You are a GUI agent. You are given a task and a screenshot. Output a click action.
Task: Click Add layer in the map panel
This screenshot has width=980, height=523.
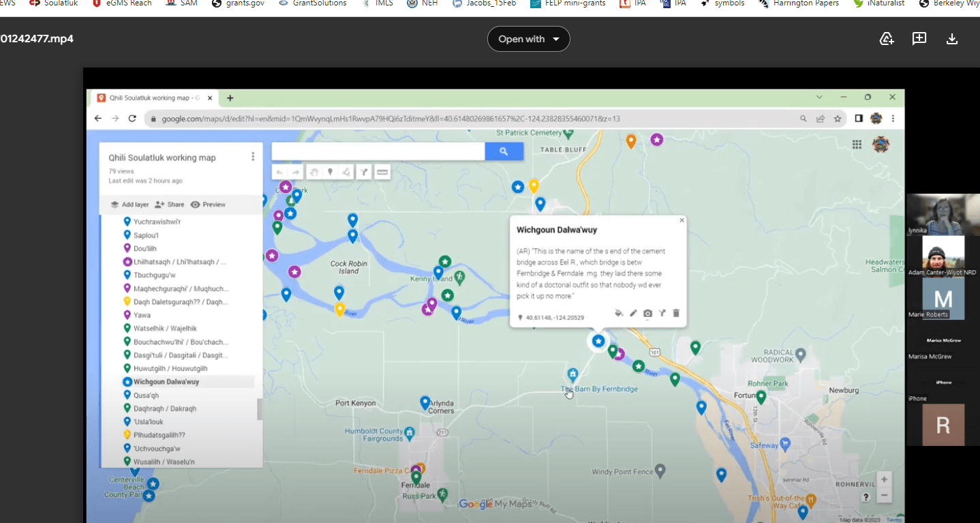[129, 205]
